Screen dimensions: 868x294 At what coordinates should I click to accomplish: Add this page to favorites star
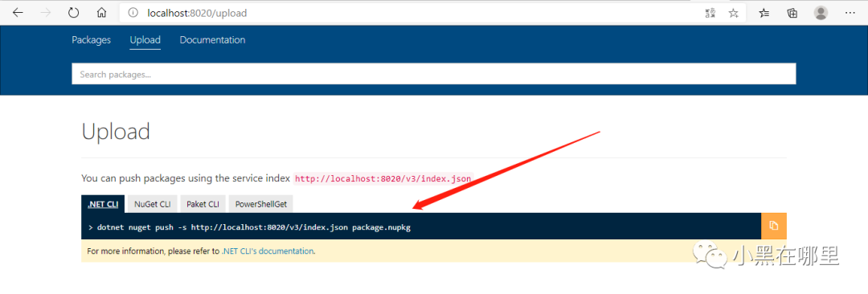734,13
